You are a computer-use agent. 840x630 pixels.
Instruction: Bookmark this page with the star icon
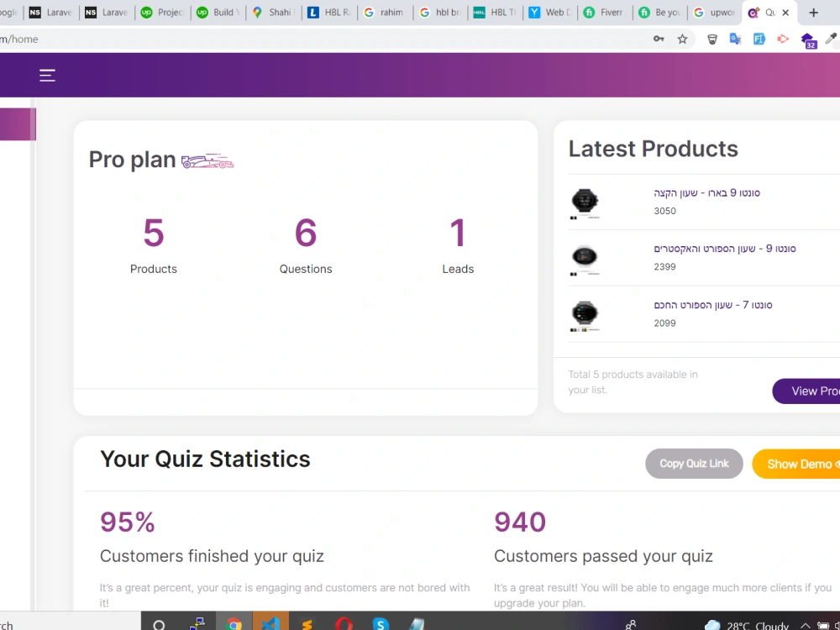tap(682, 39)
